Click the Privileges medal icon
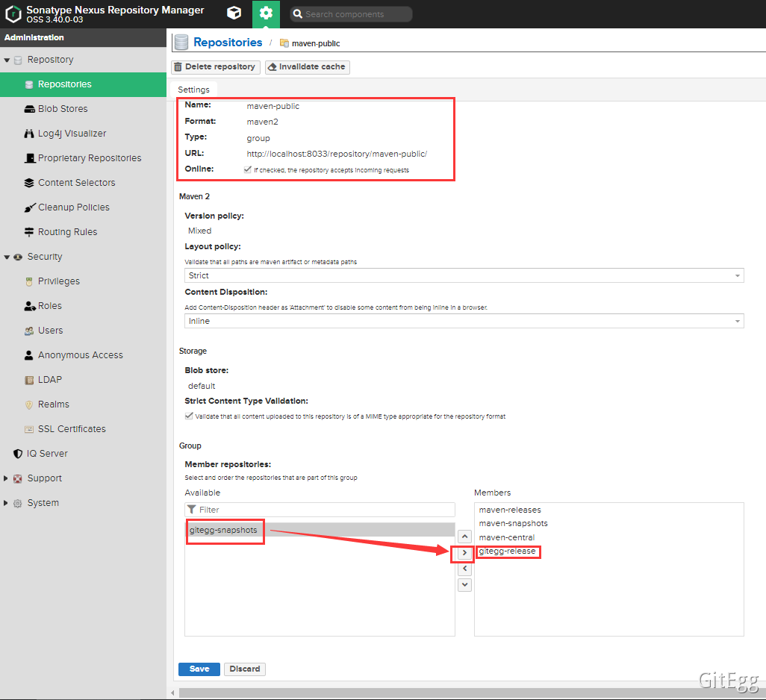 pos(29,281)
